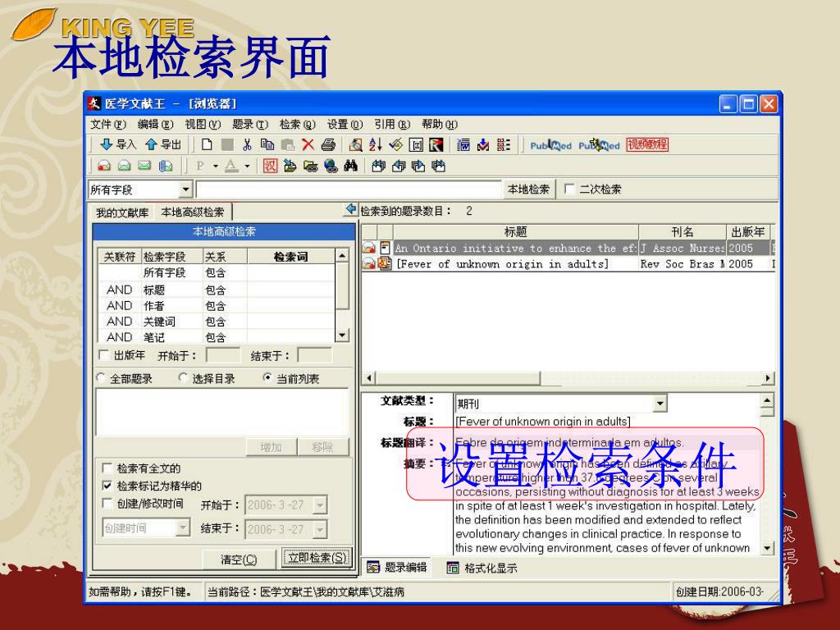The image size is (840, 630).
Task: Click the 导入 import toolbar button
Action: pyautogui.click(x=118, y=144)
